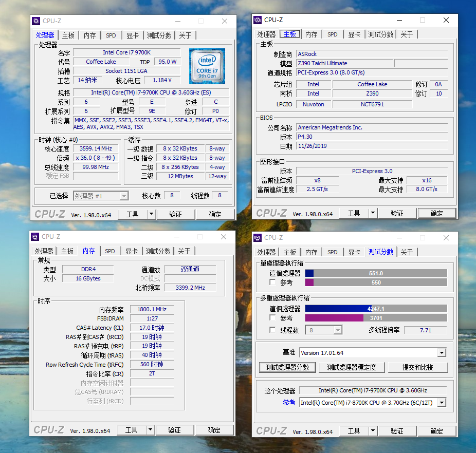
Task: Open the 工具 dropdown arrow in mainboard window
Action: [373, 213]
